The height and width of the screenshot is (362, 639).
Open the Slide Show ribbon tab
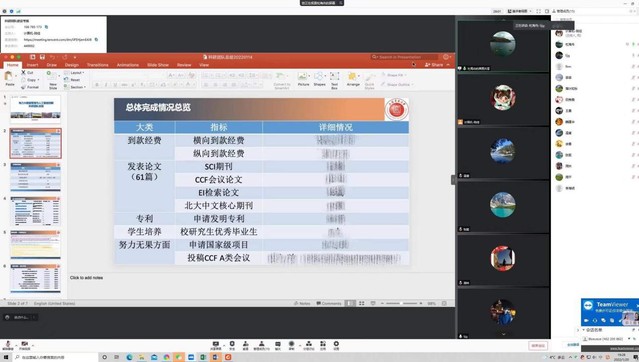click(158, 65)
